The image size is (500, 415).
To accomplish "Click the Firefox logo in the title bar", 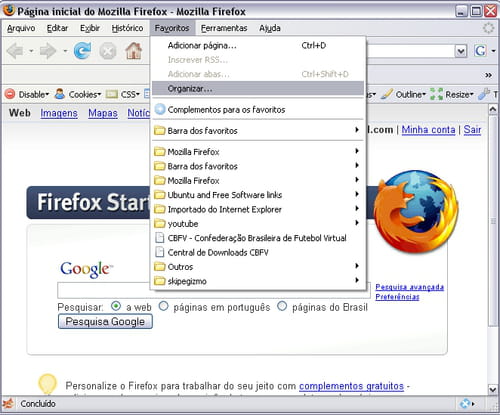I will (x=9, y=11).
